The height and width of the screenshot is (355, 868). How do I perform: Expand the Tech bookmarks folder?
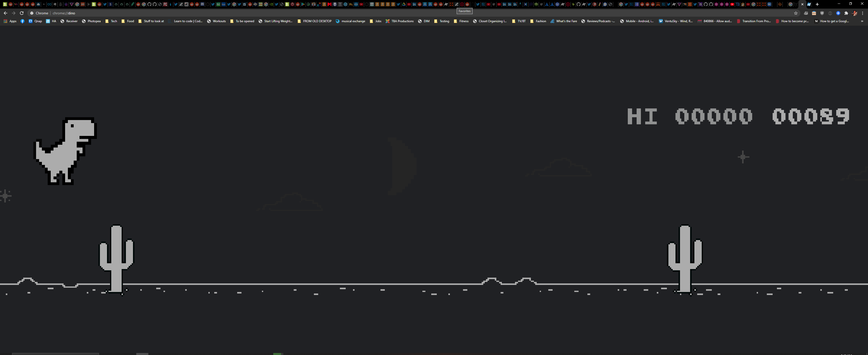click(x=111, y=21)
